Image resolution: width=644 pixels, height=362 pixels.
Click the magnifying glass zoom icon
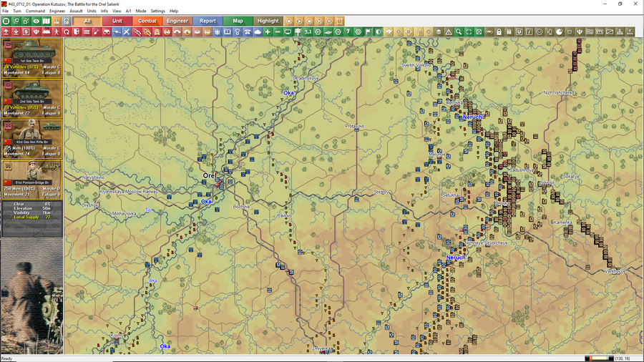click(459, 32)
